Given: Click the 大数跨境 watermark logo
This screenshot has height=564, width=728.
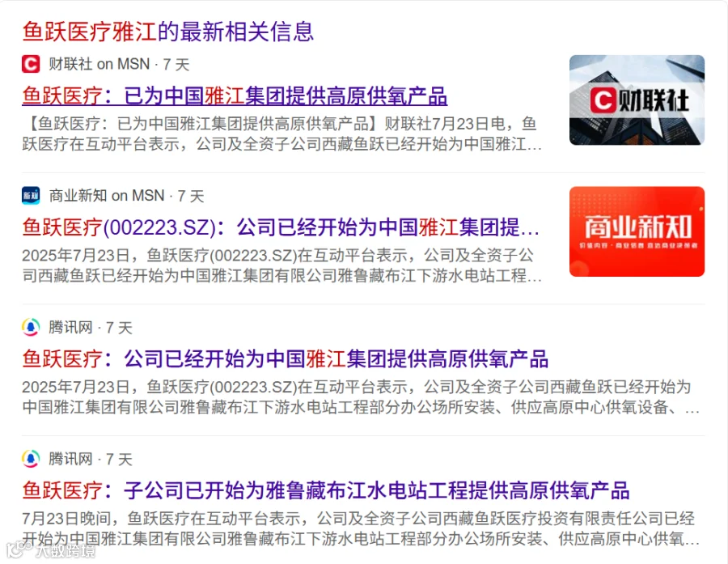Looking at the screenshot, I should (51, 551).
